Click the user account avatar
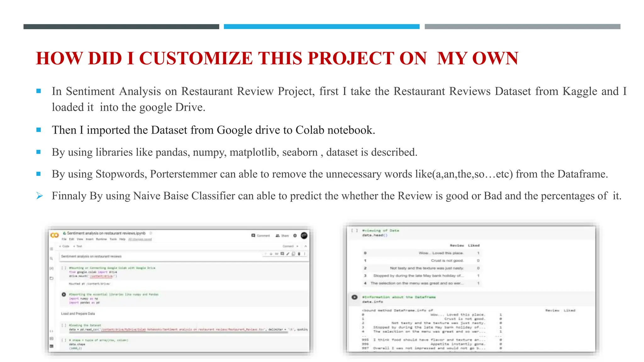644x362 pixels. click(304, 236)
